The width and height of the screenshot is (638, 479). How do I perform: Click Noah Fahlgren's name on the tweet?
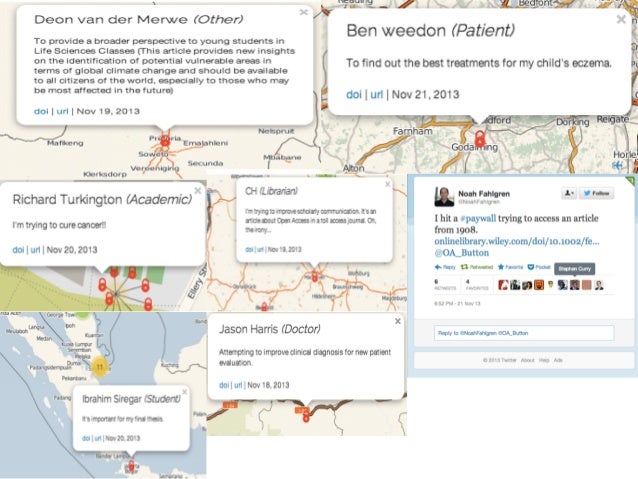pyautogui.click(x=484, y=194)
